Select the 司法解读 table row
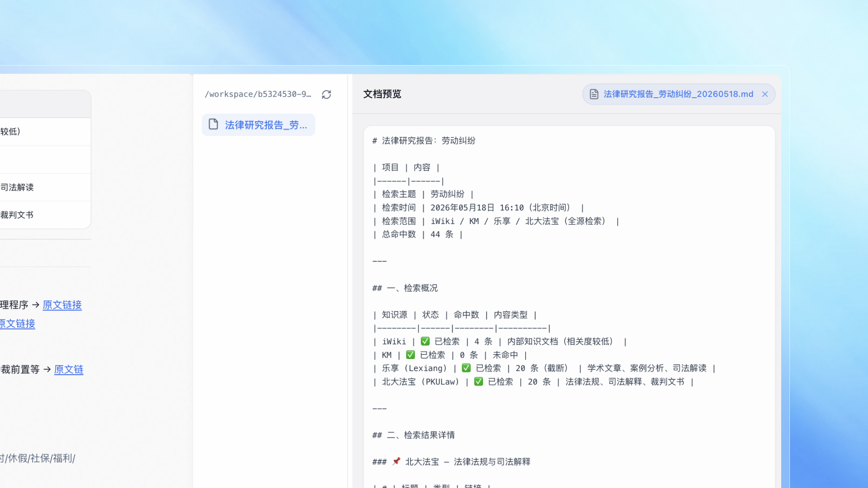 (x=45, y=187)
